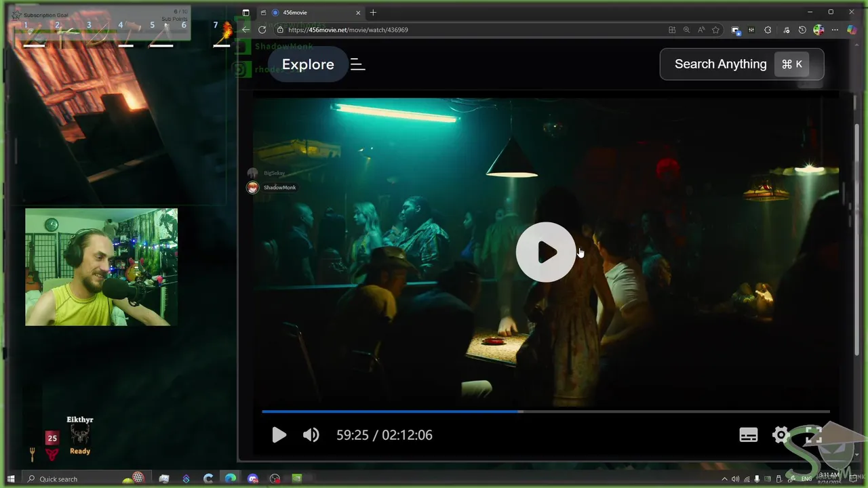This screenshot has width=868, height=488.
Task: Open workspaces icon beside the tab
Action: click(263, 12)
